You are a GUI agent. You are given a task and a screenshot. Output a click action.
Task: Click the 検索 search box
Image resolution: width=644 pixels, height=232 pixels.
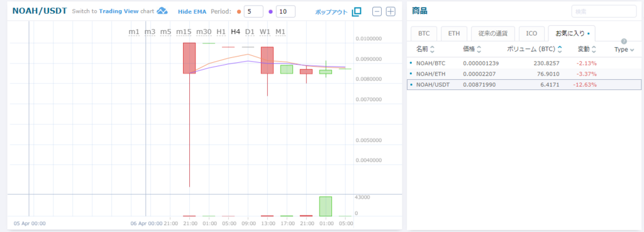coord(604,11)
